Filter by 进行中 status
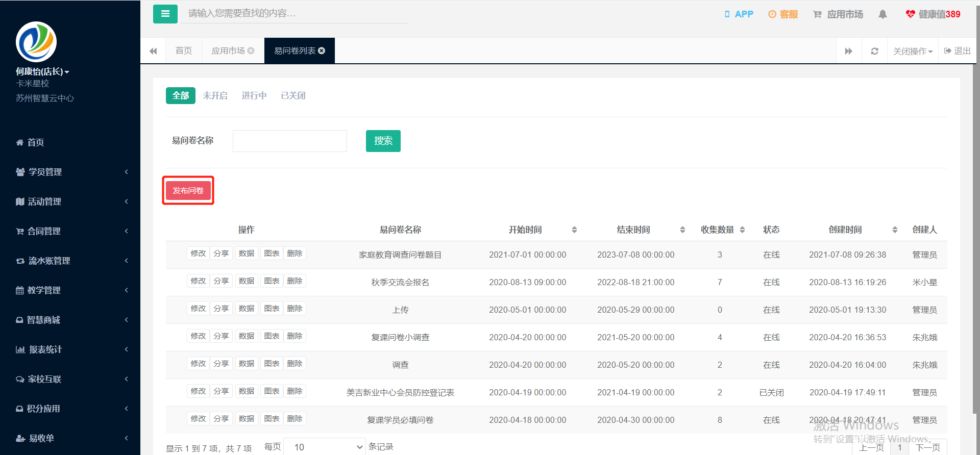Screen dimensions: 980x455 point(254,95)
